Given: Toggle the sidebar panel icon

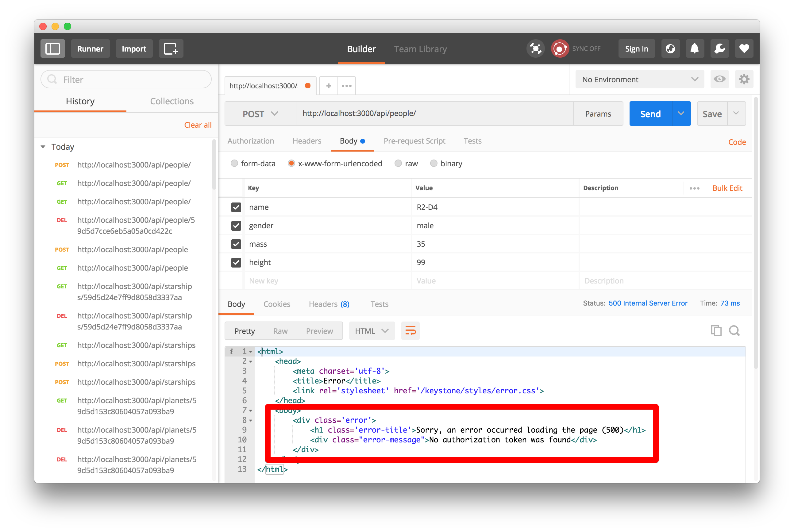Looking at the screenshot, I should click(52, 49).
